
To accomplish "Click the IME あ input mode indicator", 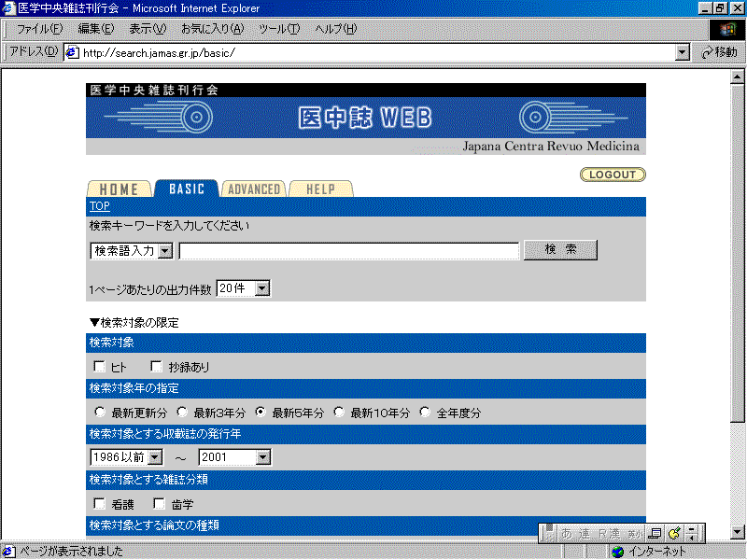I will pos(567,534).
